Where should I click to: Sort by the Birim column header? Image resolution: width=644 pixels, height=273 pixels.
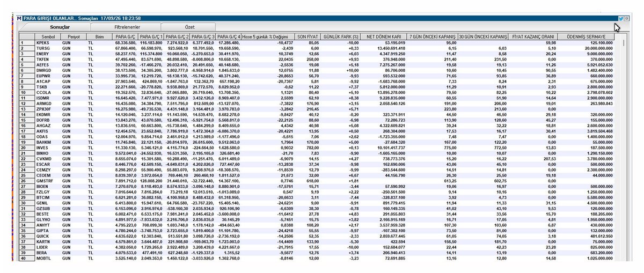[99, 36]
